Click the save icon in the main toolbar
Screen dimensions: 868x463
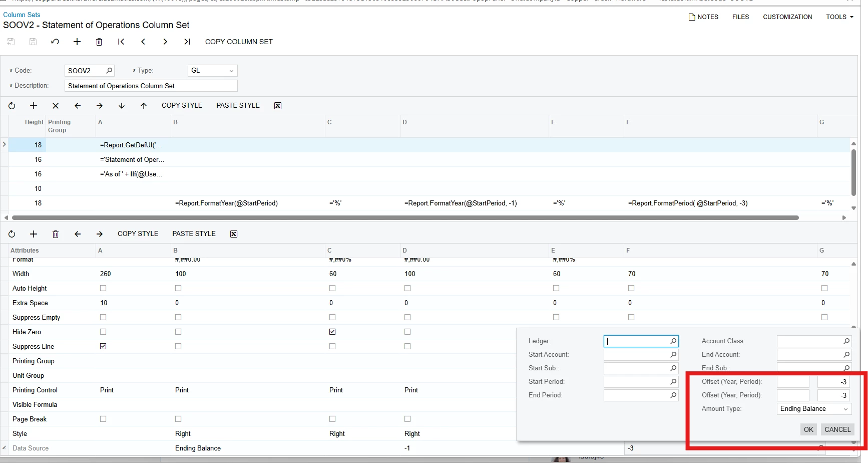coord(33,42)
